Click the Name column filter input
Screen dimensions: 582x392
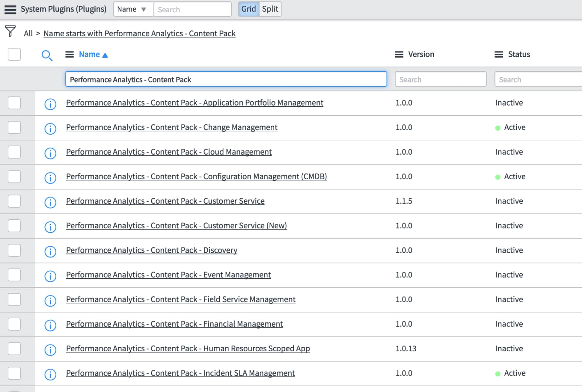click(226, 79)
